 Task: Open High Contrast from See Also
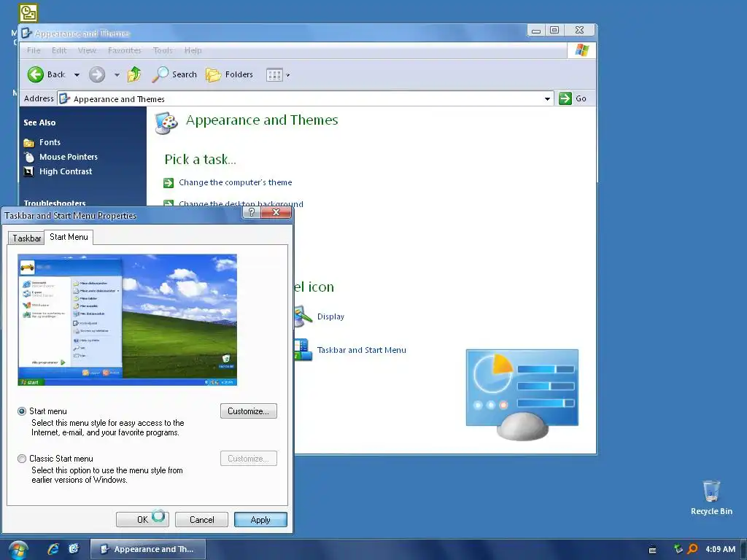coord(65,171)
